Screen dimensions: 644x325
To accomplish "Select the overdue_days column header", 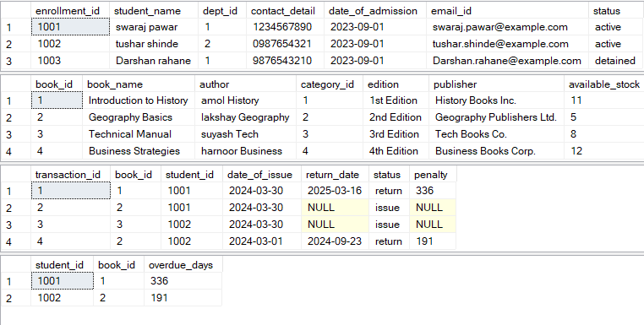I will point(183,265).
